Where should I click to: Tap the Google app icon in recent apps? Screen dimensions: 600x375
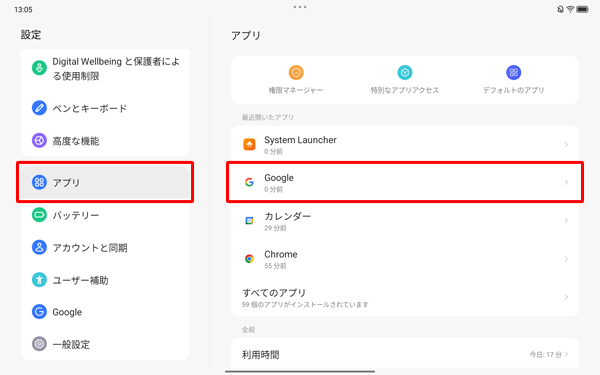pos(249,182)
